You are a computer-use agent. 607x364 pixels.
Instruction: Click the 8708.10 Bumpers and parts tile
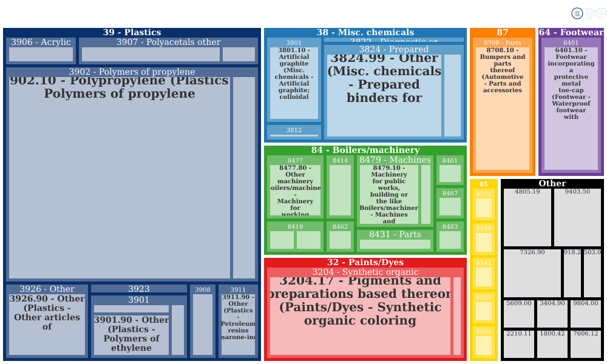(x=503, y=109)
